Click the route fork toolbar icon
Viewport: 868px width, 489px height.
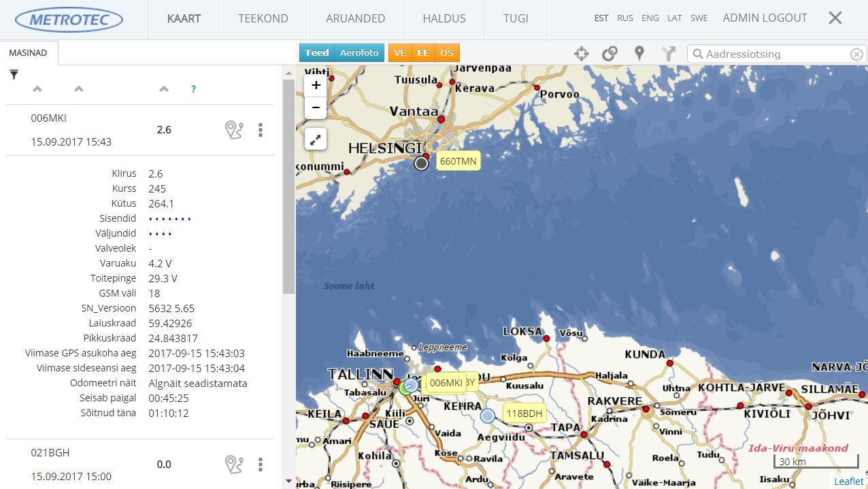[669, 54]
